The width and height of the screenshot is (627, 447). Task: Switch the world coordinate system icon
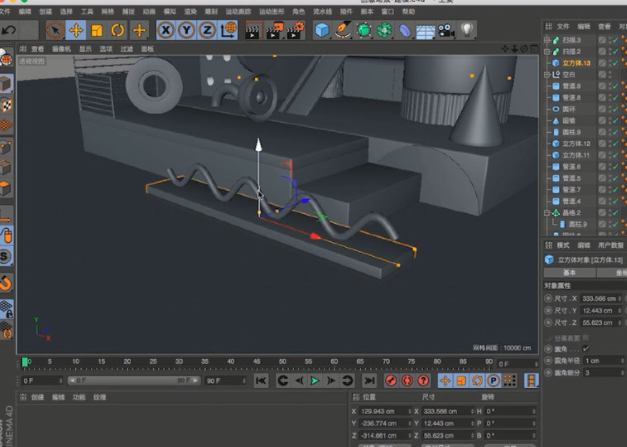[228, 30]
